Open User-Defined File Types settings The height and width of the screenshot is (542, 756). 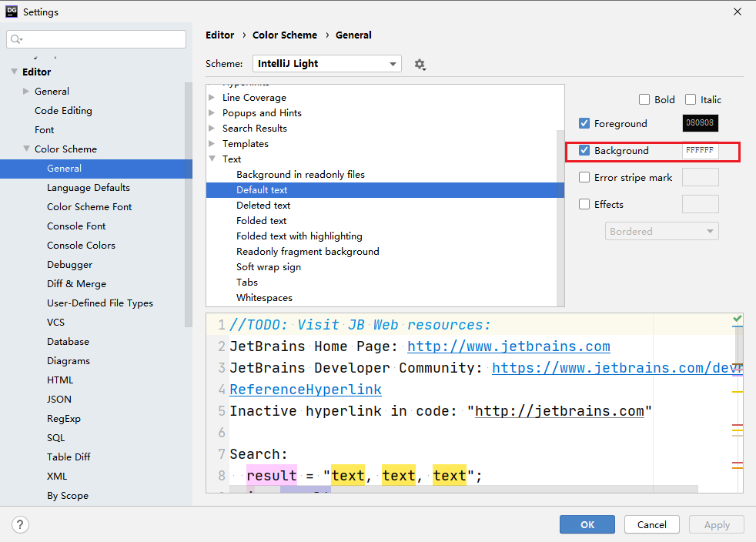pos(100,303)
